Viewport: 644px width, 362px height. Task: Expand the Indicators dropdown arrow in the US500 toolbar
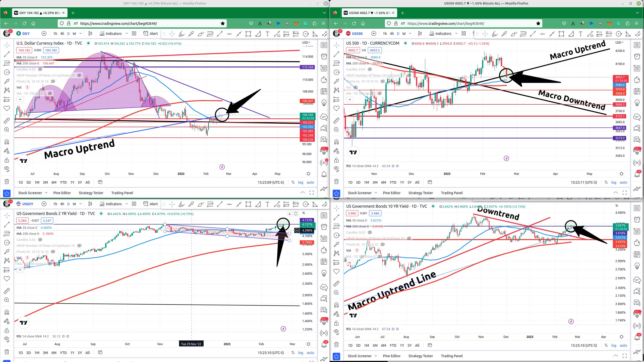[456, 34]
